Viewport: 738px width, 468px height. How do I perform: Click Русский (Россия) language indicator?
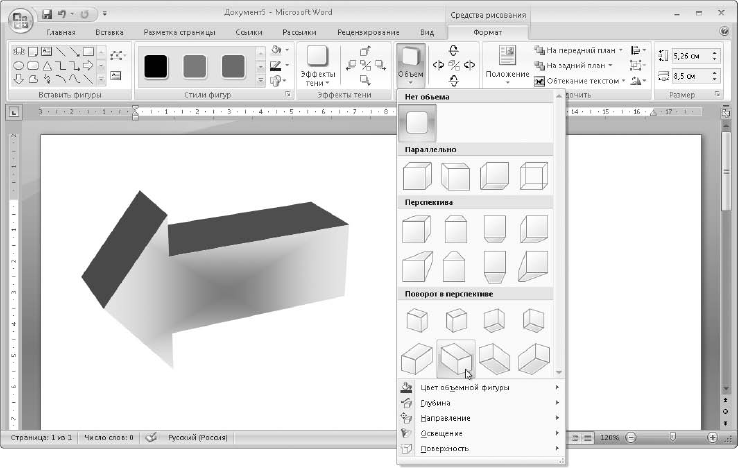point(198,437)
